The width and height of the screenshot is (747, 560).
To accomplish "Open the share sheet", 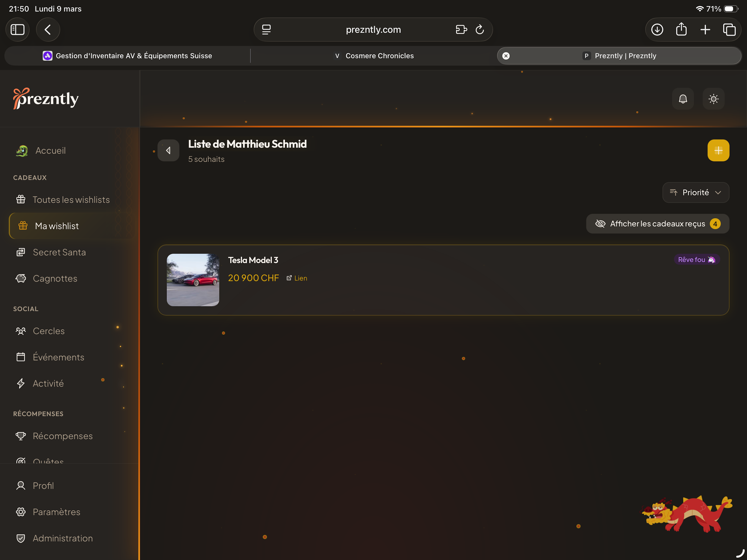I will click(x=682, y=30).
